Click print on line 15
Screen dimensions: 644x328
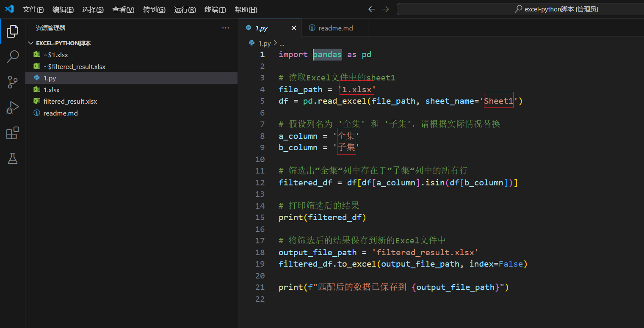pos(291,218)
